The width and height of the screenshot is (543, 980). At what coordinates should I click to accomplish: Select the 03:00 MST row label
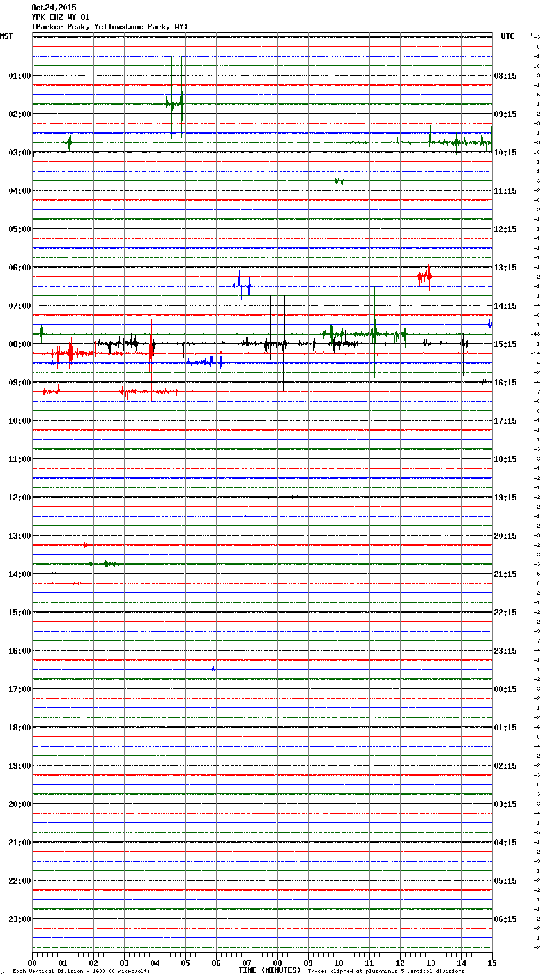[20, 153]
